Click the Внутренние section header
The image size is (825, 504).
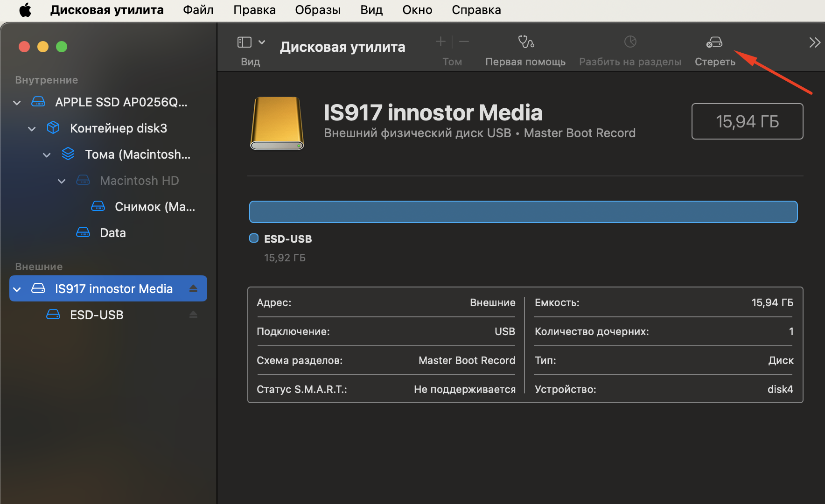[x=46, y=80]
